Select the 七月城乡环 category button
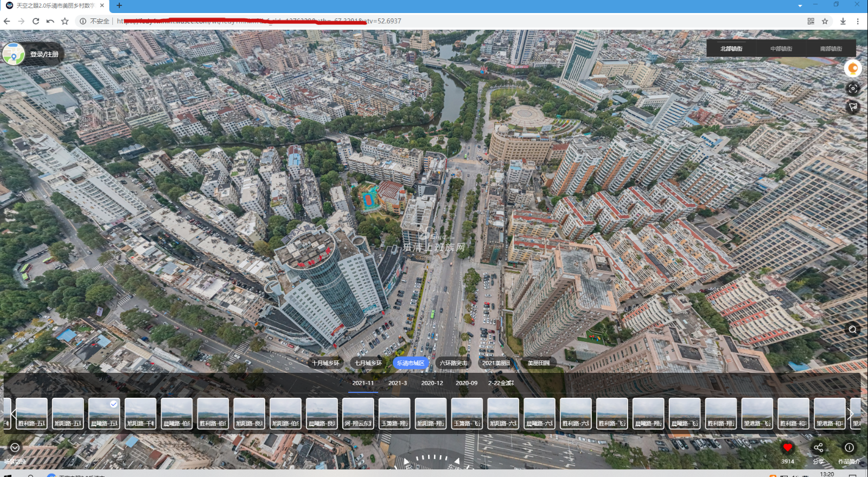Screen dimensions: 868x477 (x=368, y=363)
